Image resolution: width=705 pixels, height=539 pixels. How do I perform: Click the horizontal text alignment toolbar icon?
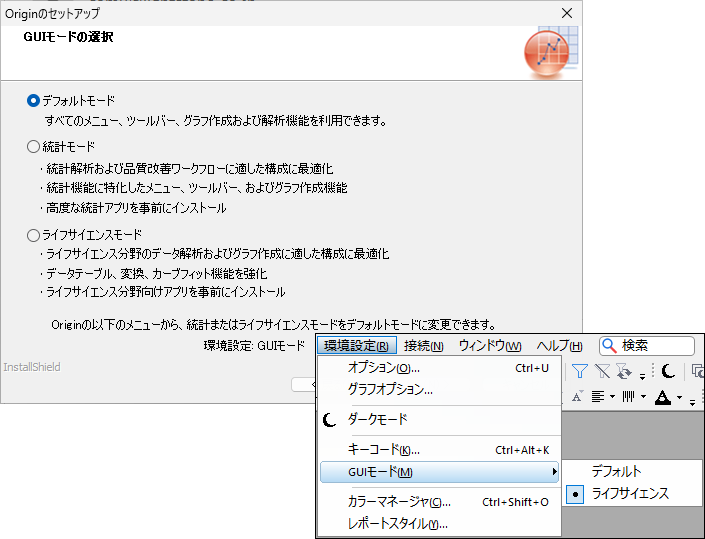click(598, 396)
